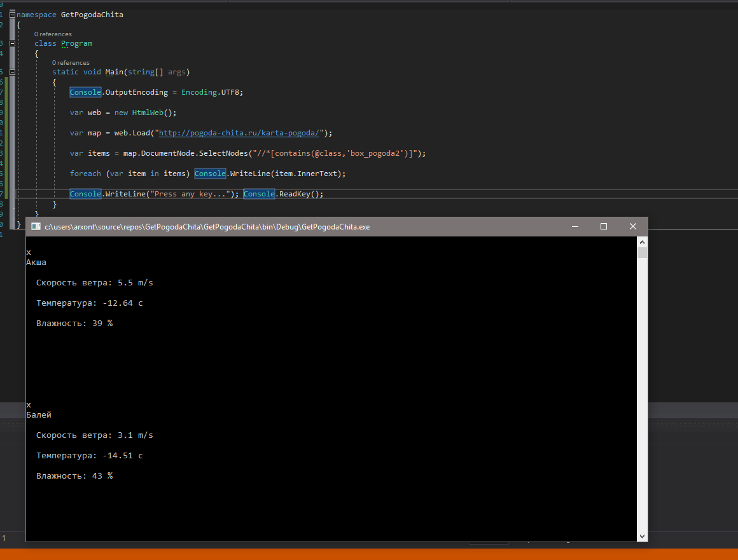Click '0 references' above class Program
The width and height of the screenshot is (738, 560).
click(x=53, y=34)
